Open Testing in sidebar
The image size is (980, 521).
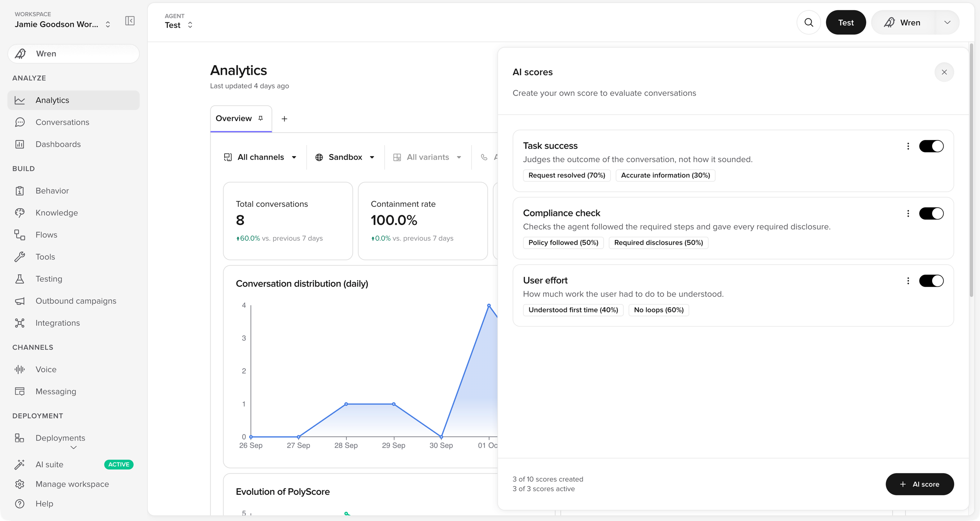(73, 279)
